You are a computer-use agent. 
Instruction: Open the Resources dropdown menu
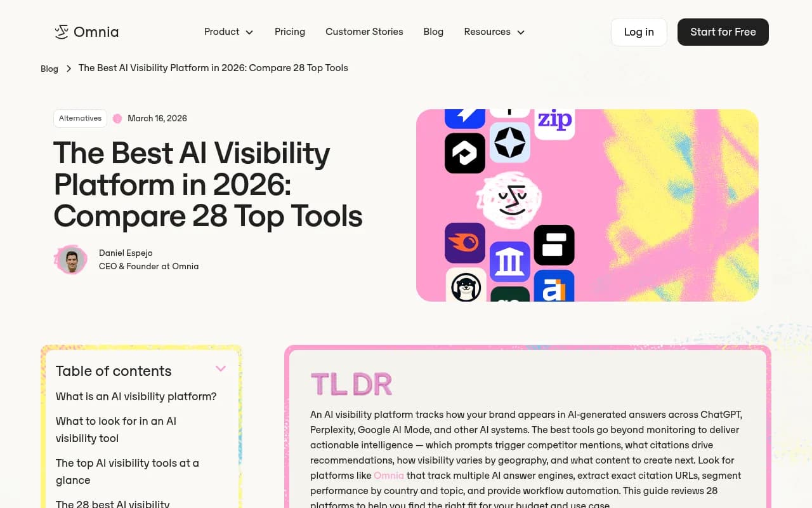[494, 32]
